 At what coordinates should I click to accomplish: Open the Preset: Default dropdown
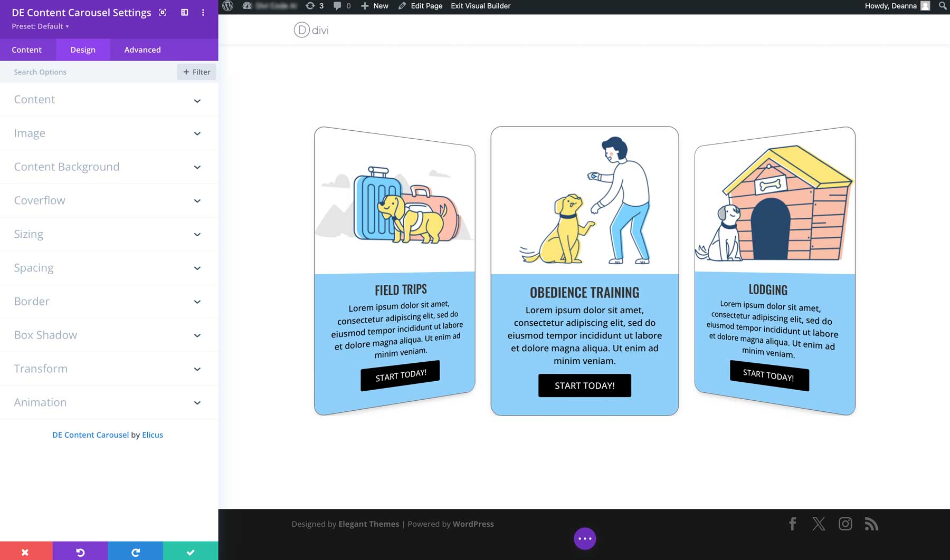[40, 26]
